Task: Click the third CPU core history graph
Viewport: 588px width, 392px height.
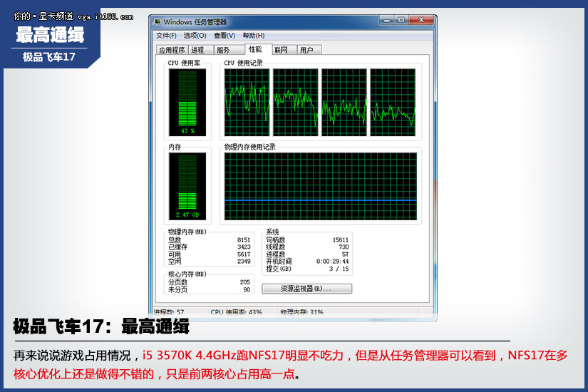Action: 344,103
